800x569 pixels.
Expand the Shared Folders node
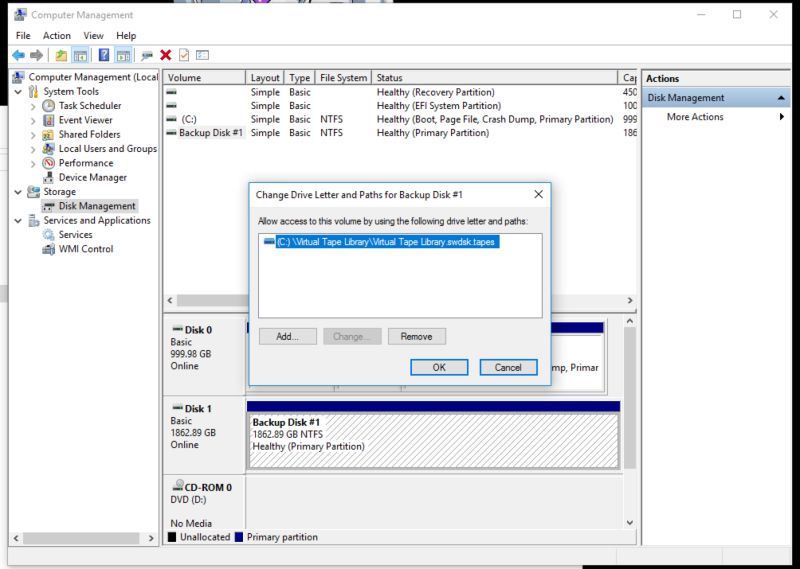click(33, 135)
